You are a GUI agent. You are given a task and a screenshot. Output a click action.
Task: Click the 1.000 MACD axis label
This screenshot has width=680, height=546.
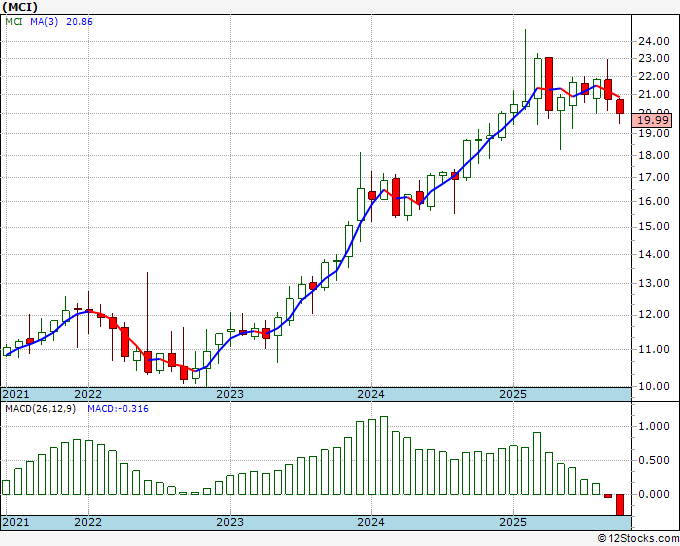pos(653,426)
